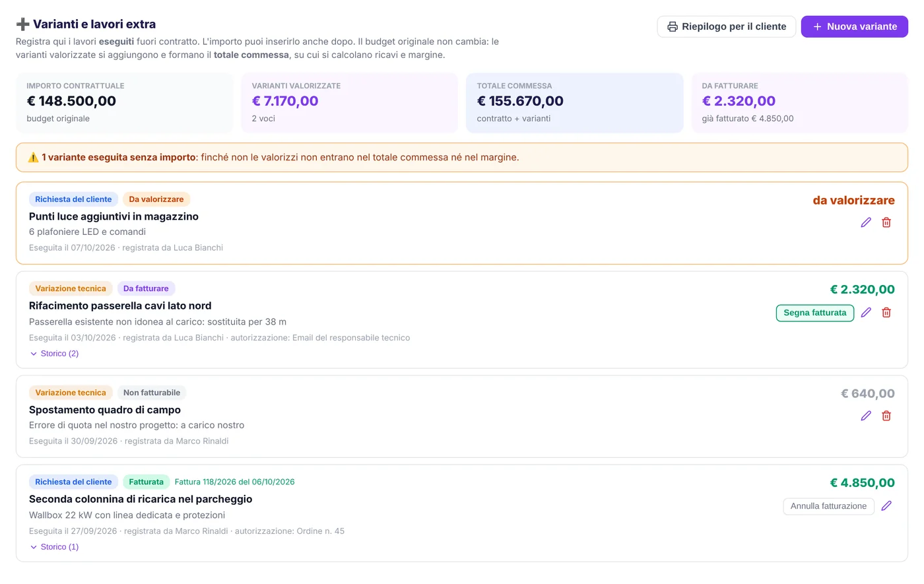
Task: Click '6 plafoniere LED e comandi' description
Action: coord(87,232)
